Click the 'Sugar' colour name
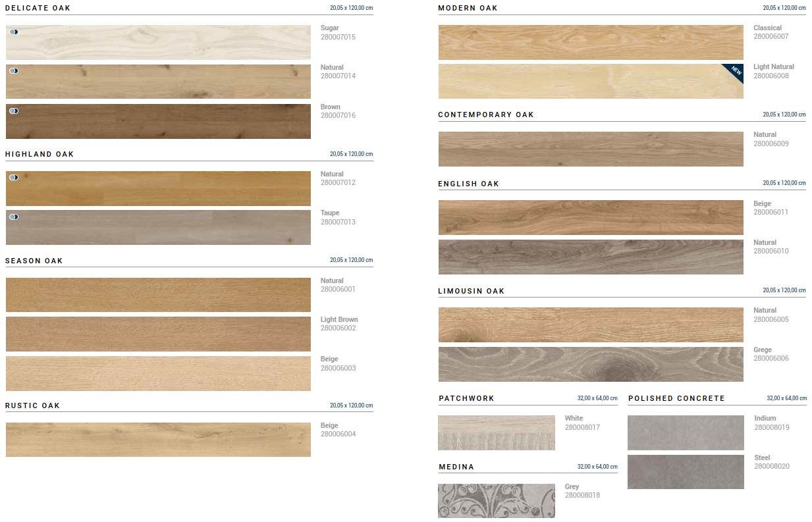This screenshot has height=522, width=812. coord(330,28)
